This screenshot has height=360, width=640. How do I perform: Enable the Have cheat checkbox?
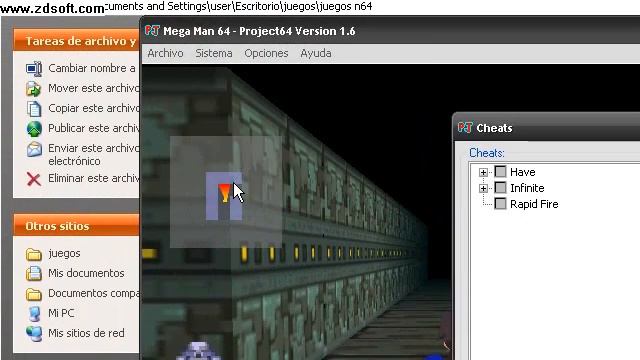coord(500,171)
